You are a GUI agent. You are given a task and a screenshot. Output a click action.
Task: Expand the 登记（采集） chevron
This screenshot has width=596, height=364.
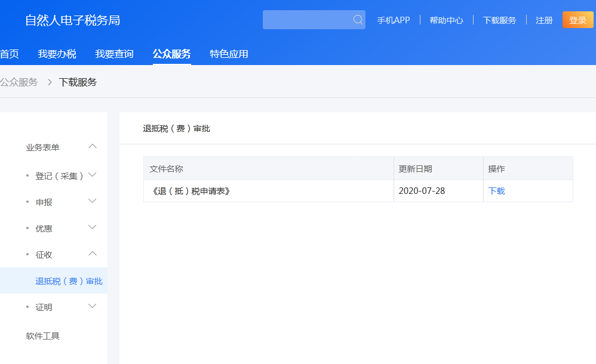click(x=93, y=175)
